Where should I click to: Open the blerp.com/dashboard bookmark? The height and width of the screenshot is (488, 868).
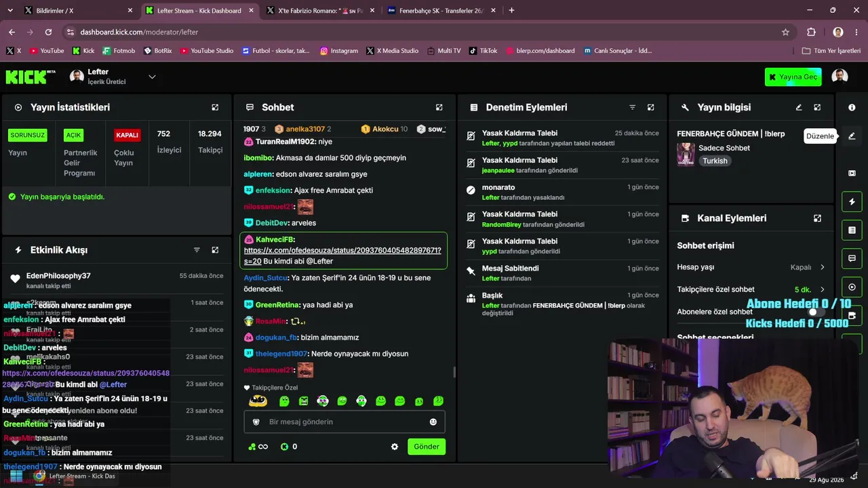pyautogui.click(x=540, y=51)
